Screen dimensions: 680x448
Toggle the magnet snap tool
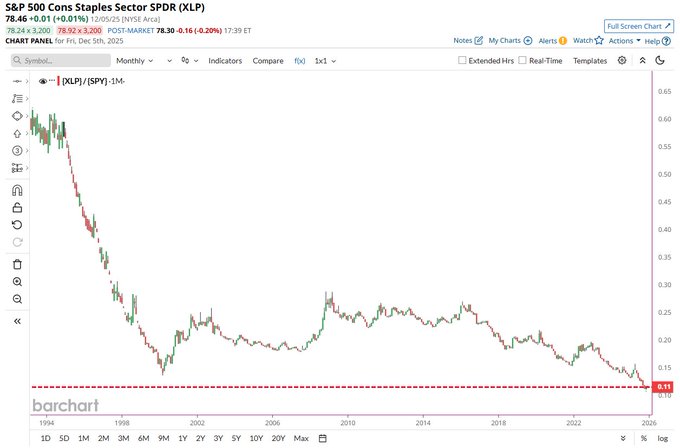[x=17, y=190]
